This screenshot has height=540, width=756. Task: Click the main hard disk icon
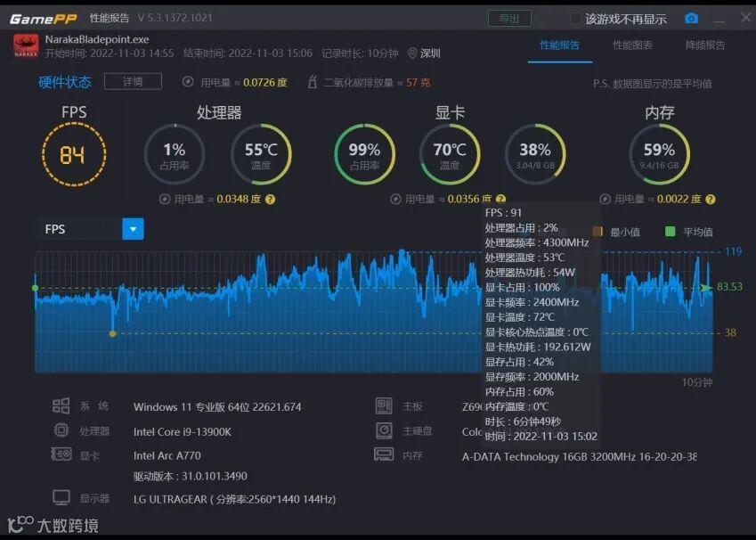(384, 430)
